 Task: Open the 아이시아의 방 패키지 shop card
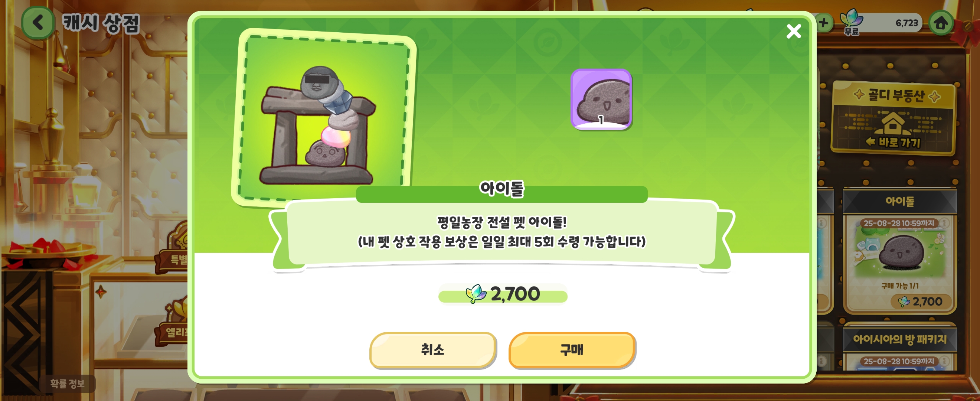pos(900,347)
